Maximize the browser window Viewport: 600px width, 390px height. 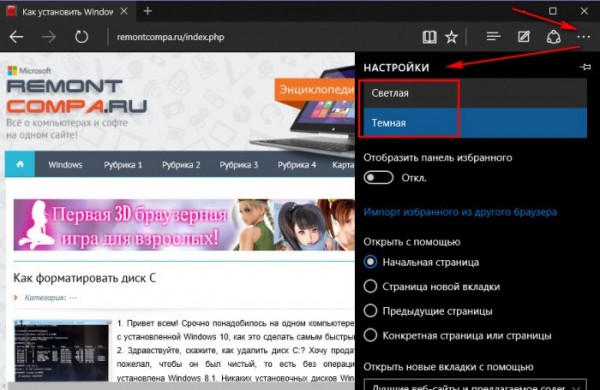coord(553,11)
